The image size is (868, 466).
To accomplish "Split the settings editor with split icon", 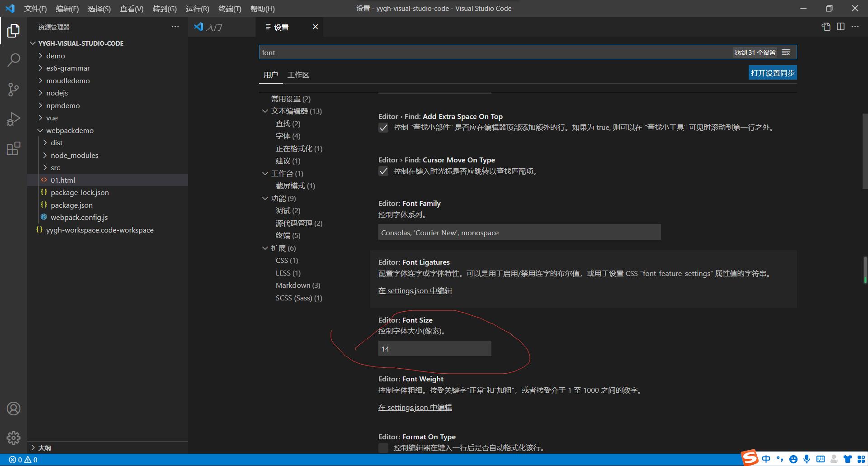I will tap(841, 27).
